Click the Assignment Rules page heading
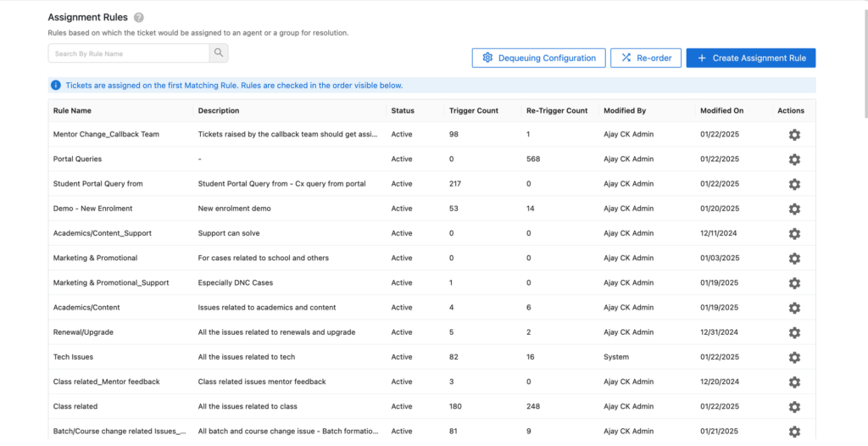Screen dimensions: 868x446 (x=88, y=17)
